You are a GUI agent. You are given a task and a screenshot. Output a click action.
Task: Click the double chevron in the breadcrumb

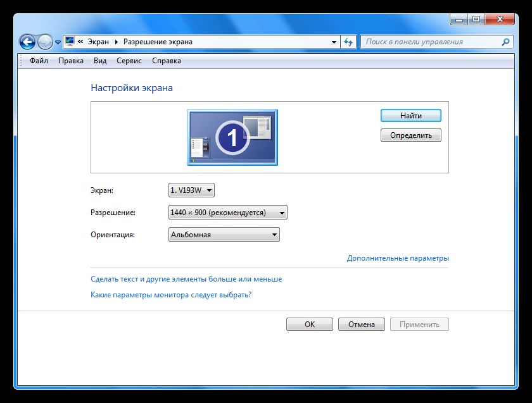(x=80, y=41)
